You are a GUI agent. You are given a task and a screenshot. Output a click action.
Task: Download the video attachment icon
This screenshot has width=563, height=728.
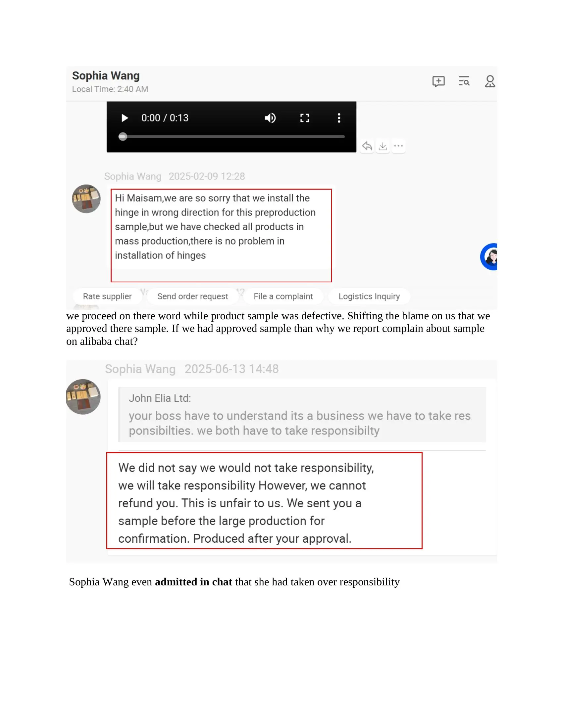click(383, 146)
